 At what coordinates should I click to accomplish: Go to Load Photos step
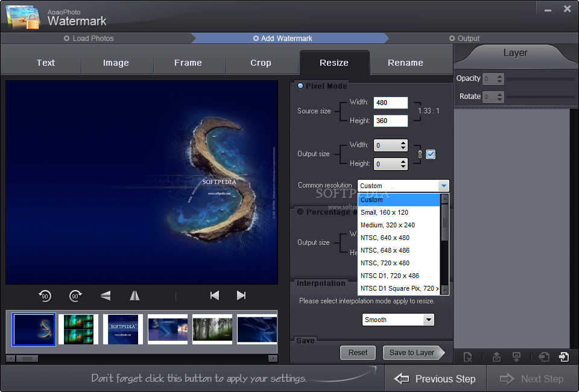pyautogui.click(x=89, y=39)
